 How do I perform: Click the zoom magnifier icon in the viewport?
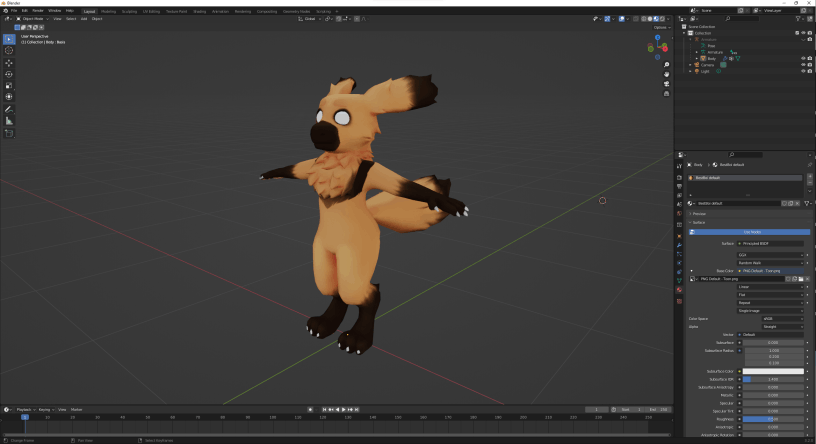(x=666, y=65)
